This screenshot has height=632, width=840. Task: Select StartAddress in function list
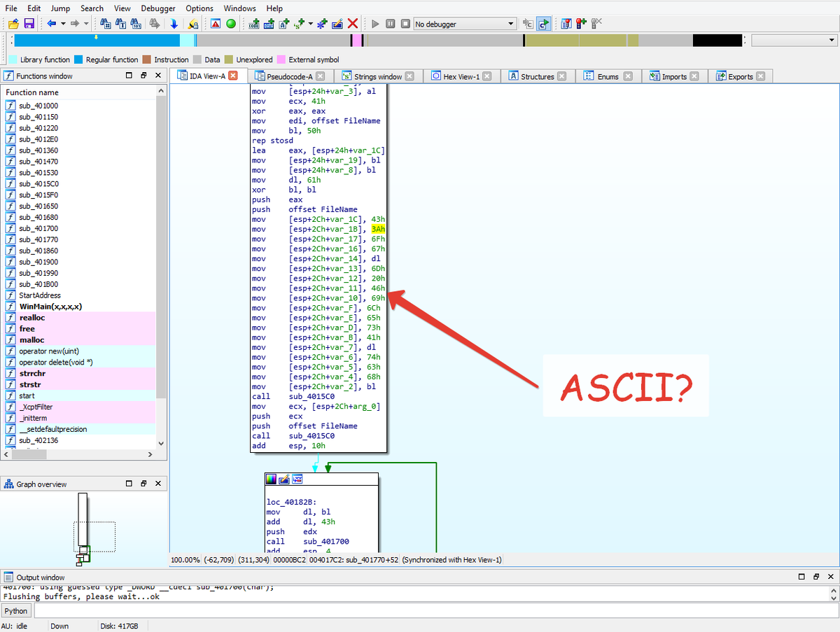pos(40,295)
